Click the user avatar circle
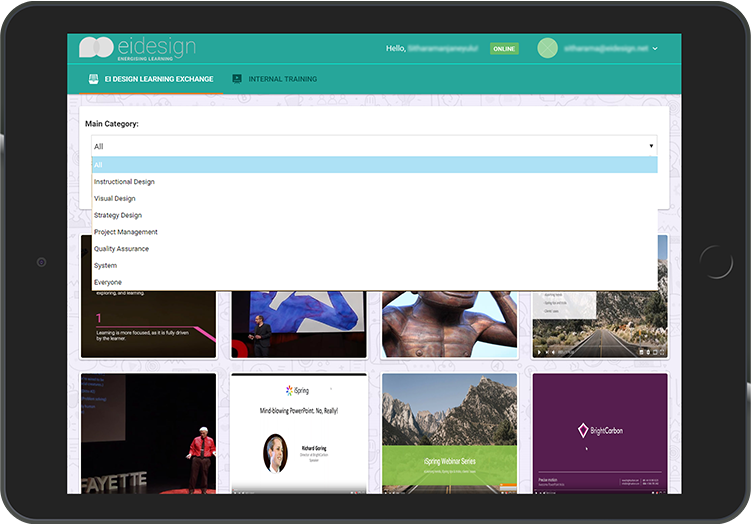Screen dimensions: 751x526 point(547,48)
